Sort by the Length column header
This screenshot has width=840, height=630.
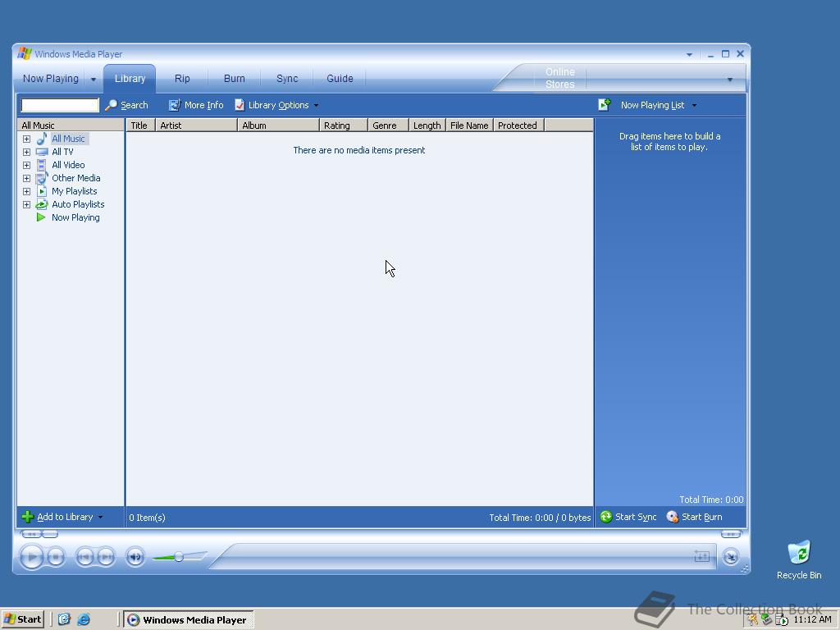coord(427,126)
